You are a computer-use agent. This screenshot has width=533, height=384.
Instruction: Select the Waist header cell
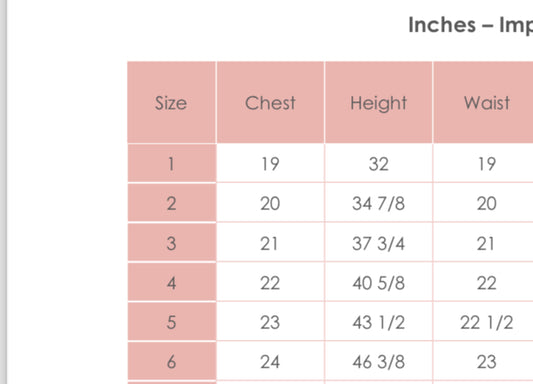(x=483, y=102)
